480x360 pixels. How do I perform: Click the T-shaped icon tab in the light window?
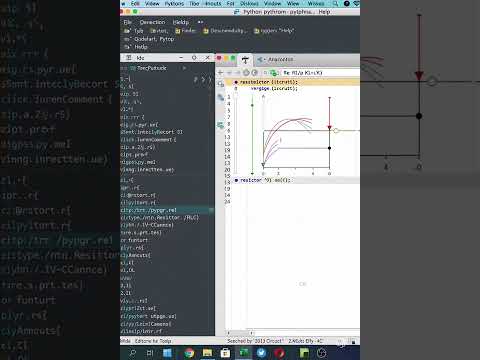(x=245, y=60)
